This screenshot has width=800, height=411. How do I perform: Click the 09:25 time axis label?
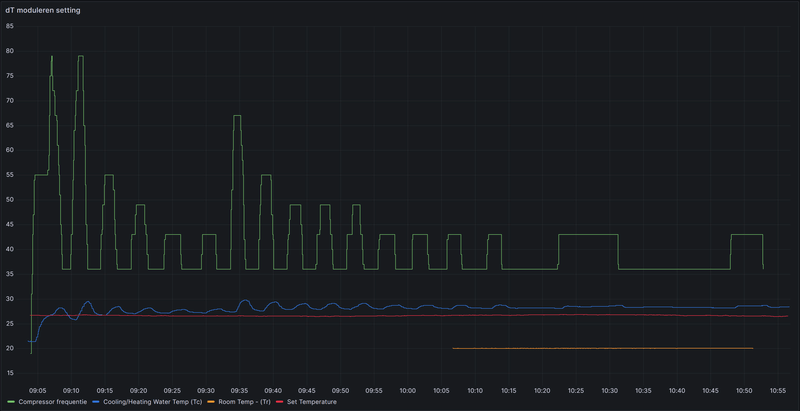pyautogui.click(x=172, y=391)
